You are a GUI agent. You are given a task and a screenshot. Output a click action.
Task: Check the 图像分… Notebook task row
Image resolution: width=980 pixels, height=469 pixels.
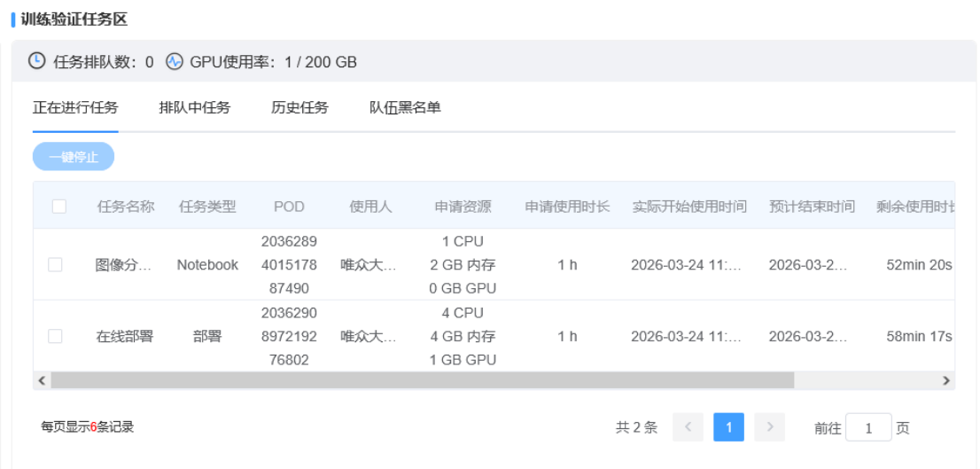click(55, 264)
